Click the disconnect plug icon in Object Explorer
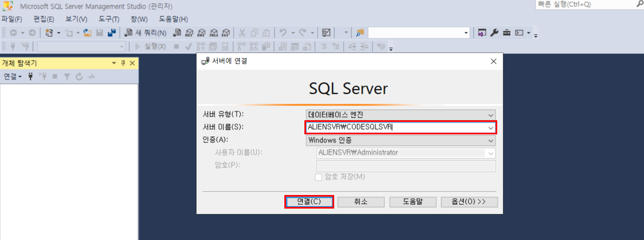 42,76
